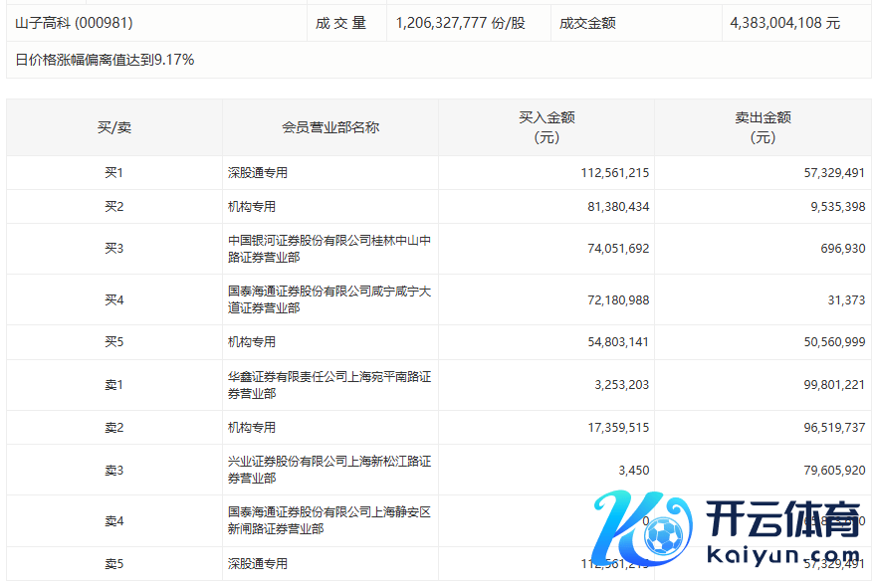Image resolution: width=875 pixels, height=588 pixels.
Task: Click 华鑫证券 上海宛平南路证券营业部 entry
Action: [328, 385]
